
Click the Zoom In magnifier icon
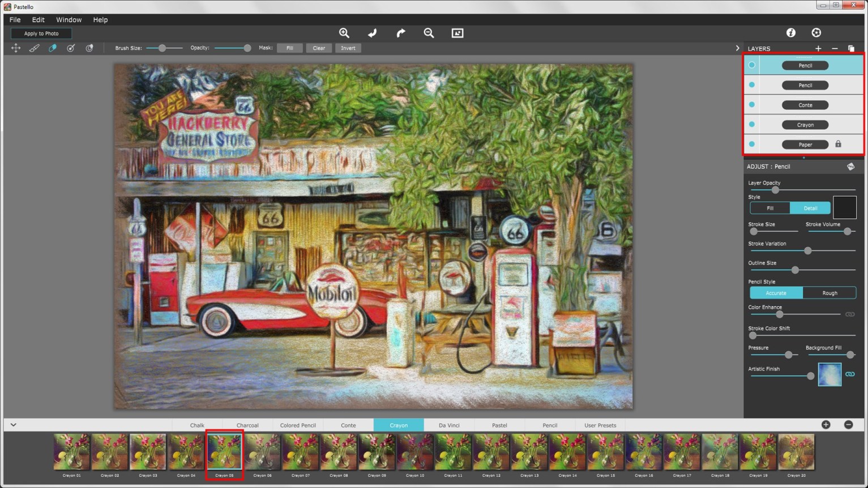tap(344, 33)
